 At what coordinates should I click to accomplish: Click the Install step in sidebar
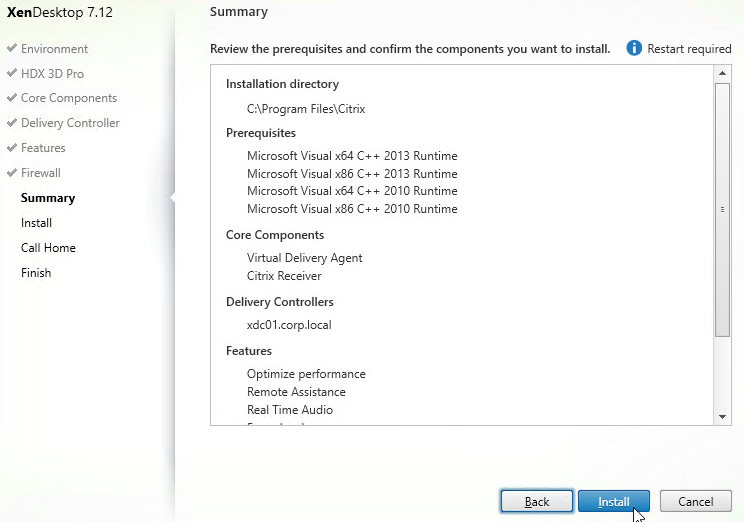point(36,223)
